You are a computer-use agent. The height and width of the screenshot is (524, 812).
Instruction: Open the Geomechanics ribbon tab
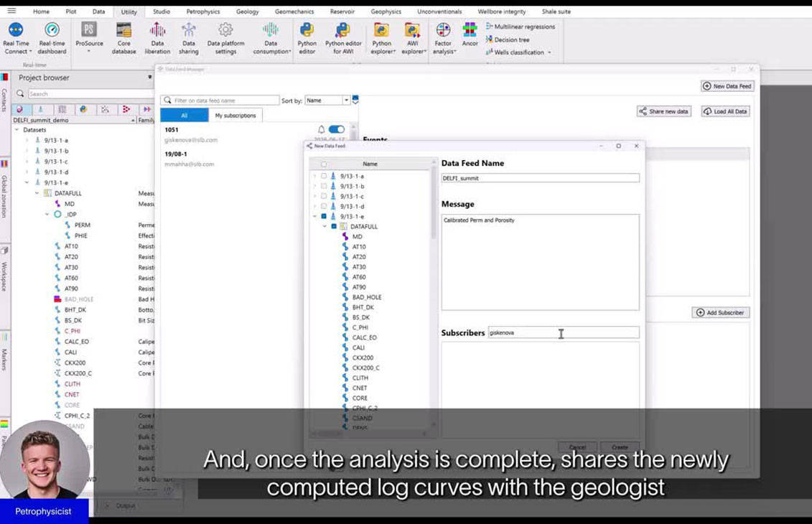(x=294, y=11)
